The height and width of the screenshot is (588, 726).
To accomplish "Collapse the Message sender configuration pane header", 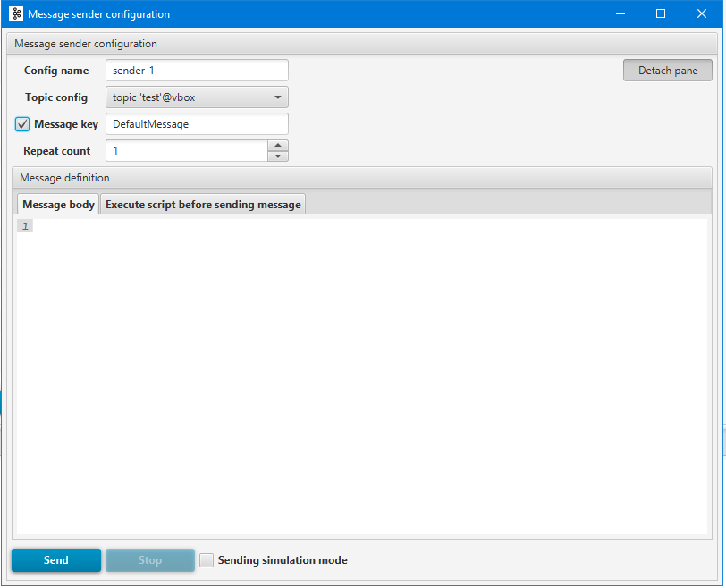I will 362,44.
